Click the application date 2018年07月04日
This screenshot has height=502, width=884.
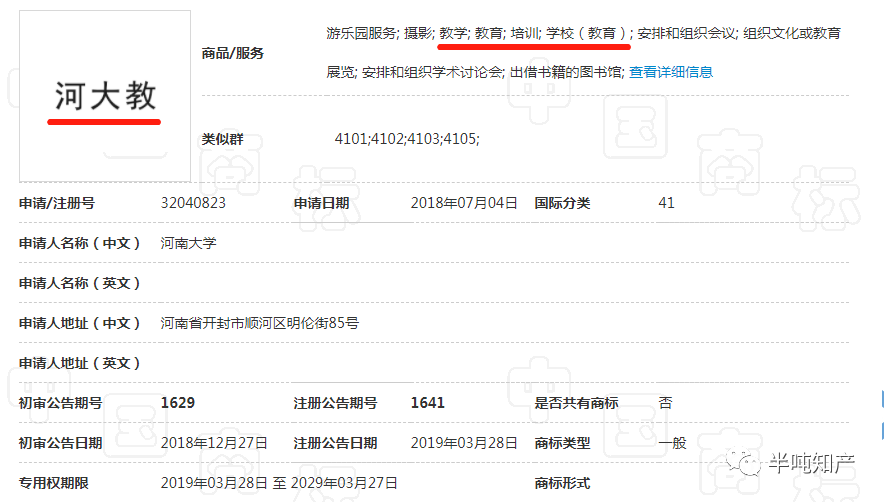click(464, 203)
